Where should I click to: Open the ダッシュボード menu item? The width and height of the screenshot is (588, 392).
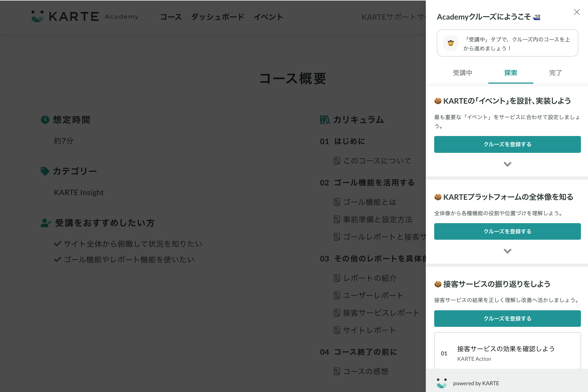click(x=218, y=17)
